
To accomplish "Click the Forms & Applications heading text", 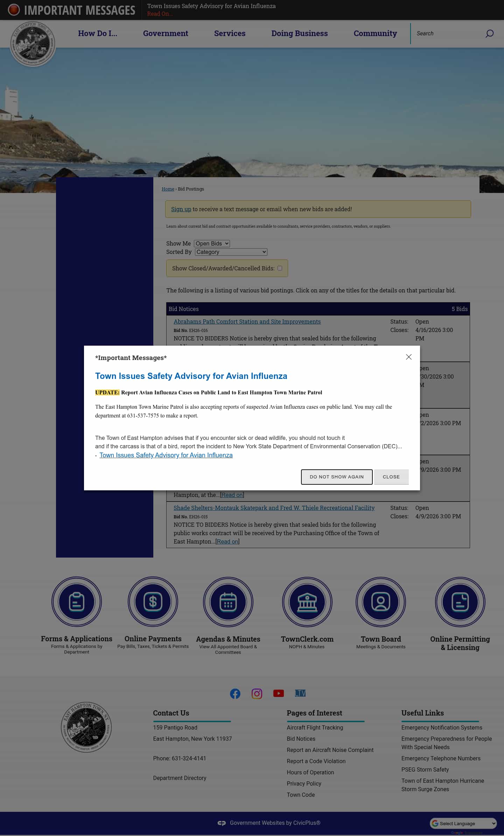I will (77, 639).
